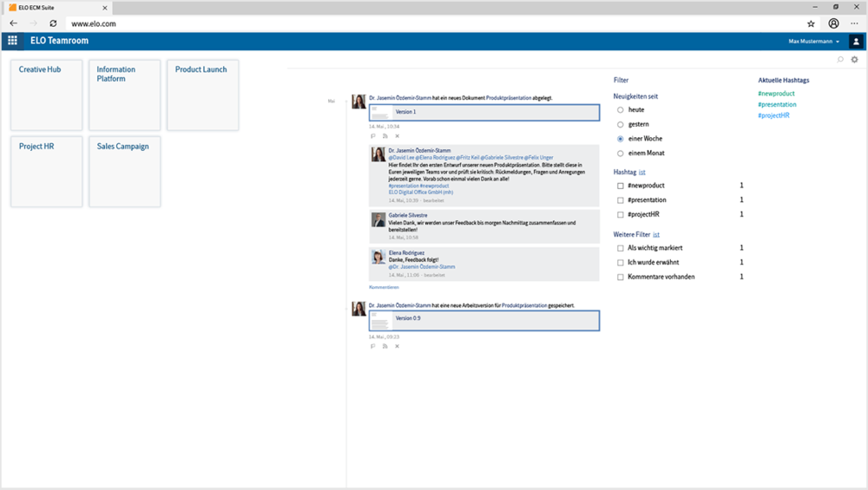The height and width of the screenshot is (490, 868).
Task: Click the user profile avatar icon
Action: (x=856, y=41)
